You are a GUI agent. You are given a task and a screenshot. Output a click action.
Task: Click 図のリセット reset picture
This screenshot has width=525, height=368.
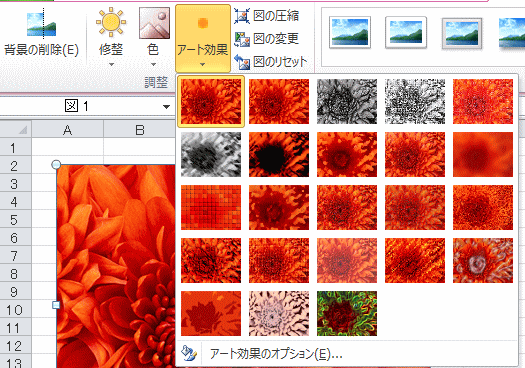(271, 62)
